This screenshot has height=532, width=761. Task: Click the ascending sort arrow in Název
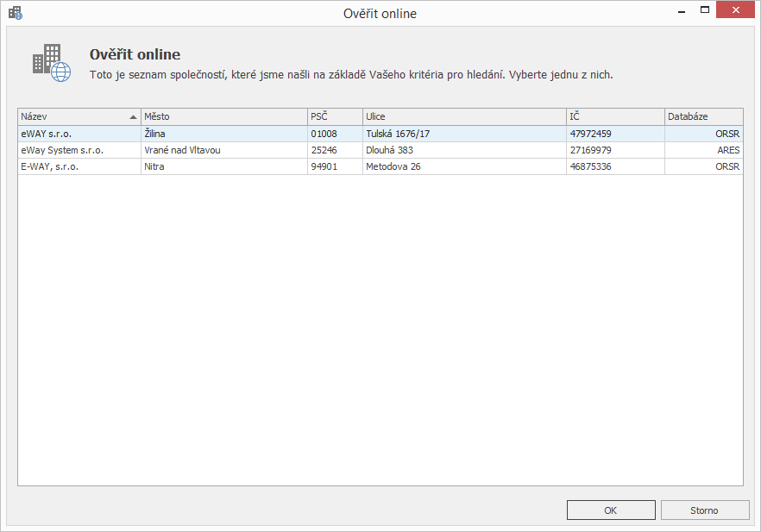[x=133, y=117]
